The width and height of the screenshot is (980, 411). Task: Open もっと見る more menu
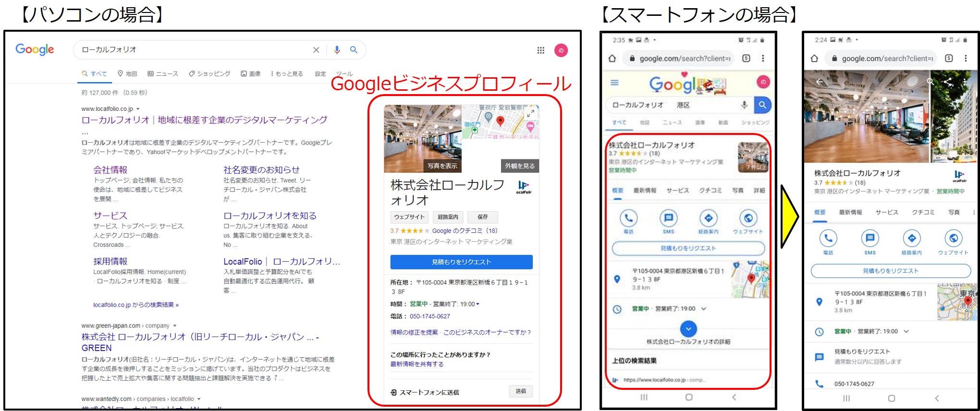coord(287,74)
